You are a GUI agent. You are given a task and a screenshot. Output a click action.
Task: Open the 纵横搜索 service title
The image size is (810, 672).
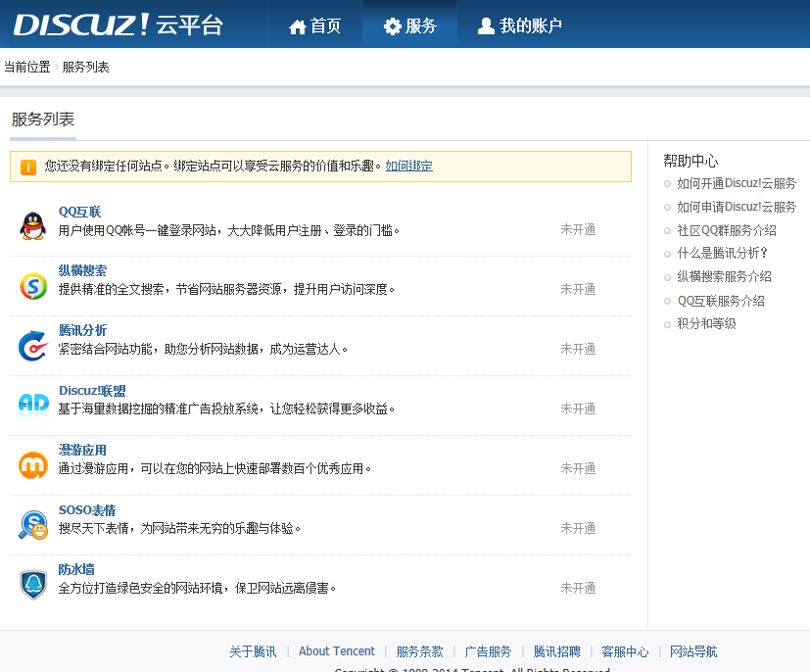pyautogui.click(x=82, y=270)
